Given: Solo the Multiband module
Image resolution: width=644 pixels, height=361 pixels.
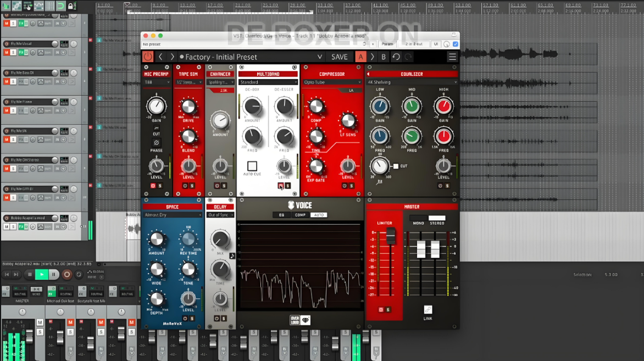Looking at the screenshot, I should 287,186.
